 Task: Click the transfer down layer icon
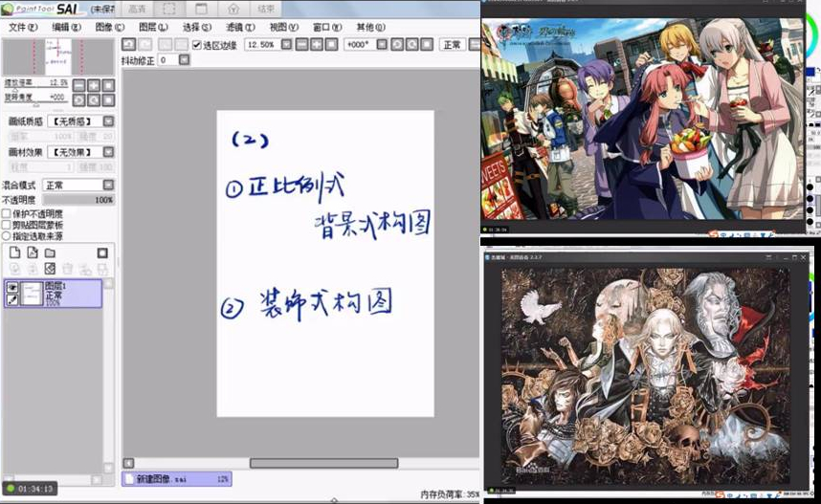14,269
